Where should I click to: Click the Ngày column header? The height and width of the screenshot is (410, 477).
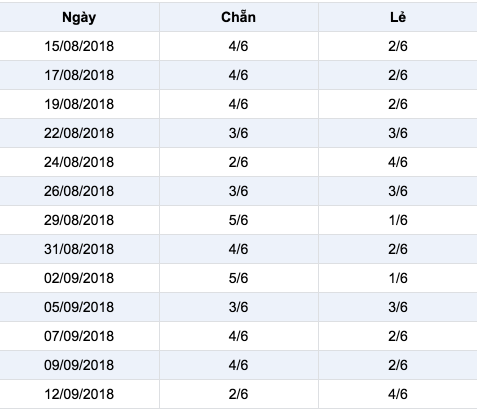pos(79,17)
